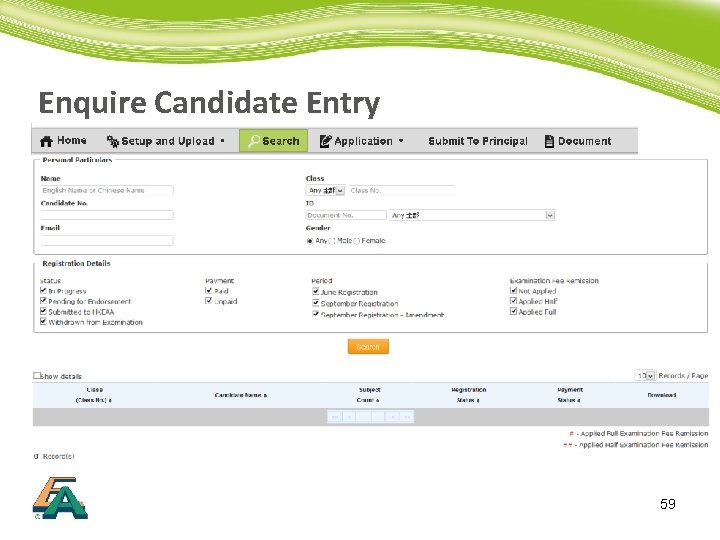Click the orange Search button

[368, 347]
